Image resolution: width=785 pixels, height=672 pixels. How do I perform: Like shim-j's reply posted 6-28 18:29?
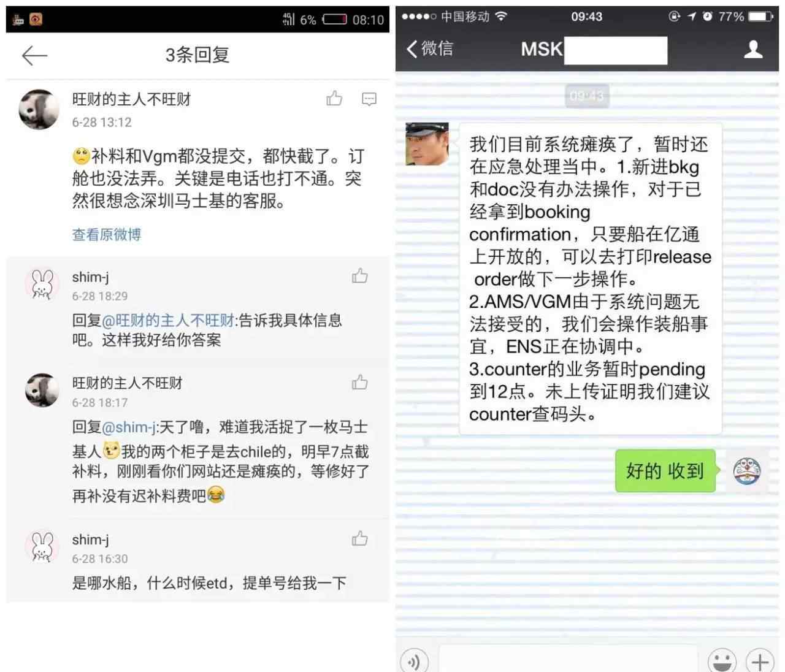click(x=359, y=276)
